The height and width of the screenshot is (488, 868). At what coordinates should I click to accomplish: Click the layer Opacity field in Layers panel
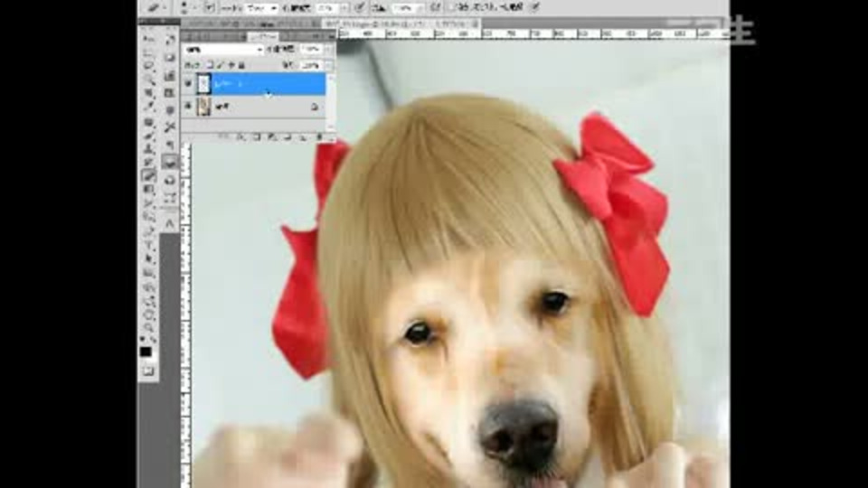[311, 50]
